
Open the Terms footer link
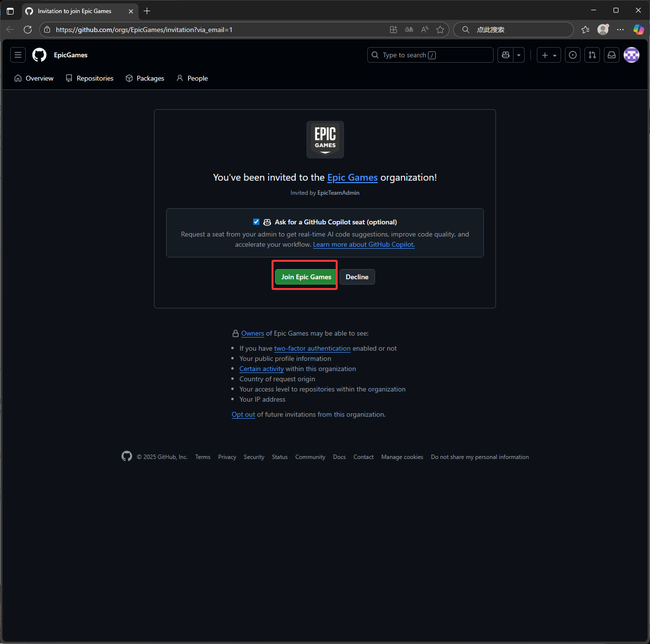tap(203, 457)
